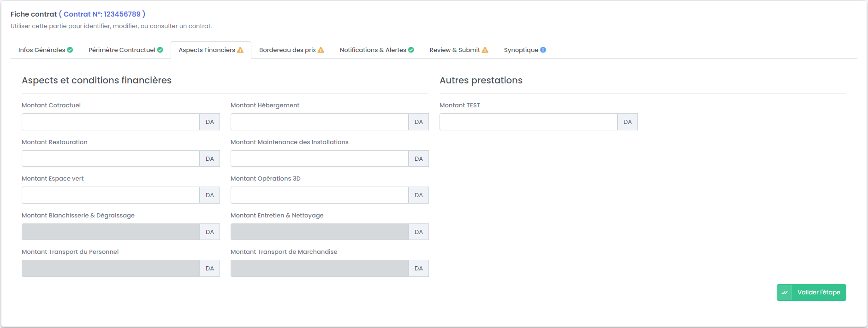868x328 pixels.
Task: Click the DA suffix of Montant Opérations 3D
Action: coord(419,195)
